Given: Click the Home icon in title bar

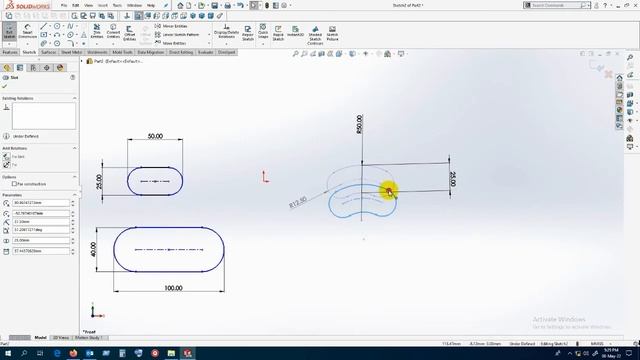Looking at the screenshot, I should coord(180,6).
